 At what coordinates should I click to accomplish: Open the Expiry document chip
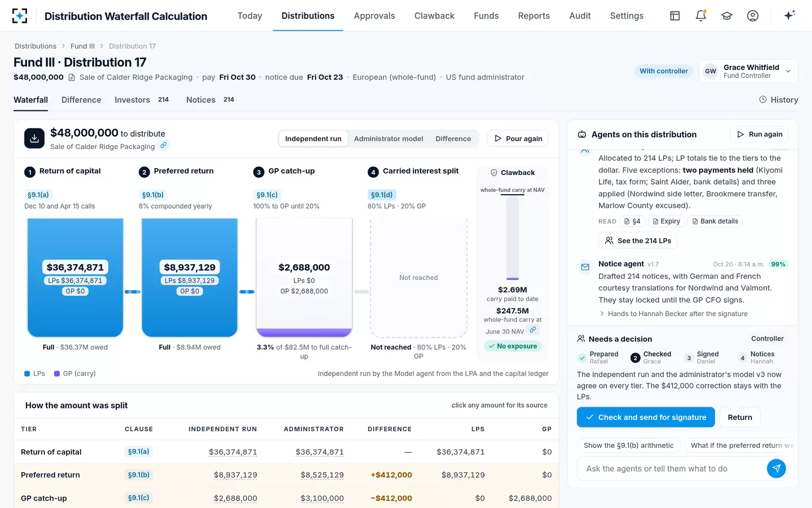[666, 221]
